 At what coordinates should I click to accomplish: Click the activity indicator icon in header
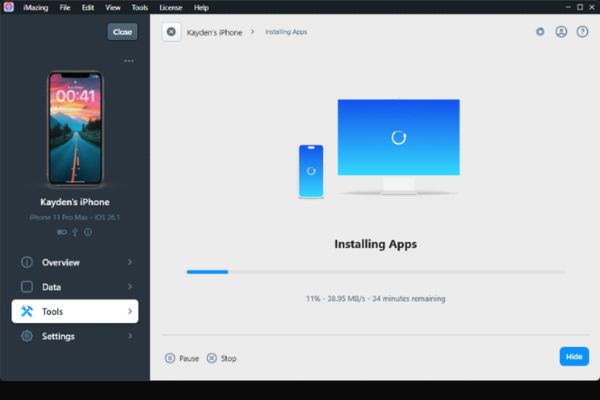point(540,32)
